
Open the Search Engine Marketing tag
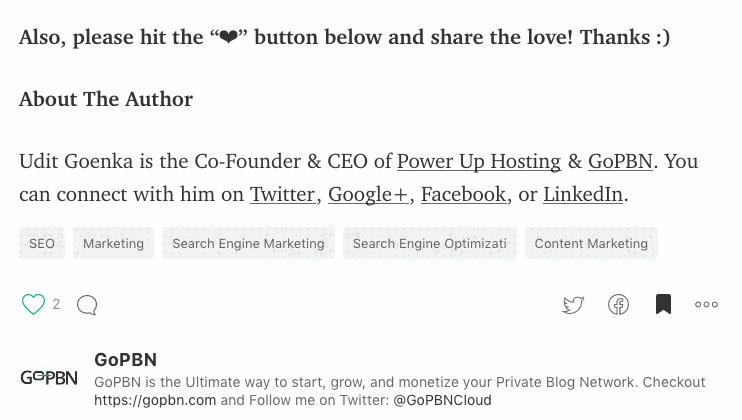click(248, 243)
